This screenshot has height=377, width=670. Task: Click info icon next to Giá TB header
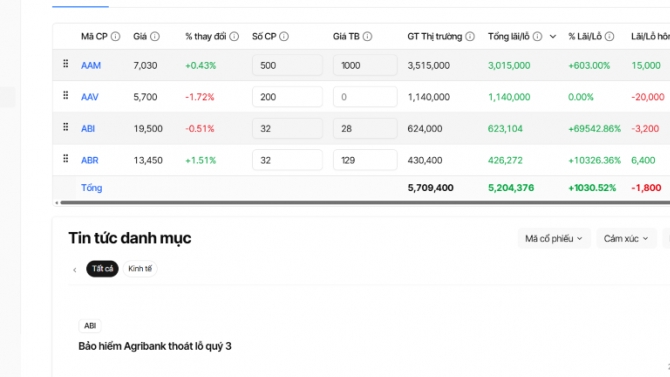[x=367, y=37]
